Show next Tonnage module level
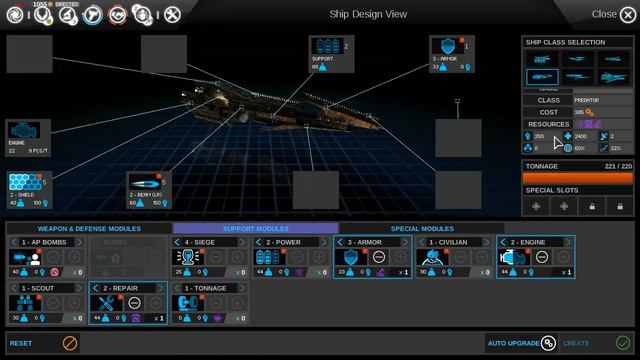The height and width of the screenshot is (360, 640). tap(242, 288)
